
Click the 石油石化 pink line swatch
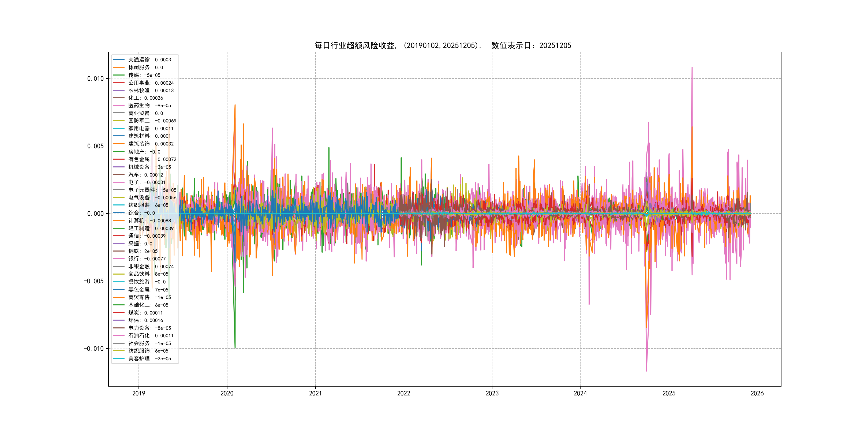pyautogui.click(x=119, y=336)
